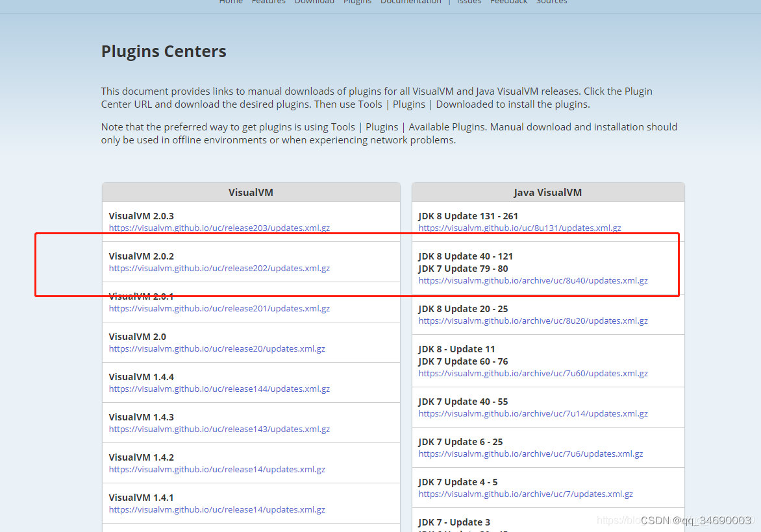Click the 'JDK 8 Update 131 - 261' label
Screen dimensions: 761x532
point(468,216)
